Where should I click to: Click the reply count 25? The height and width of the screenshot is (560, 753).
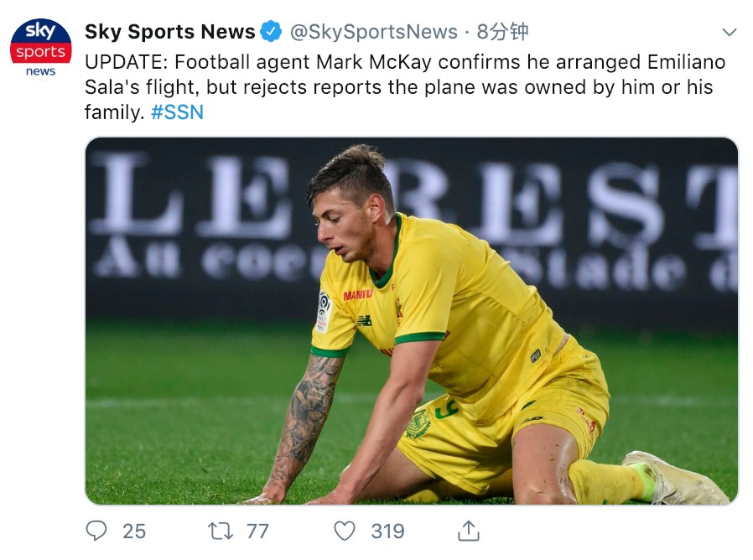(133, 531)
